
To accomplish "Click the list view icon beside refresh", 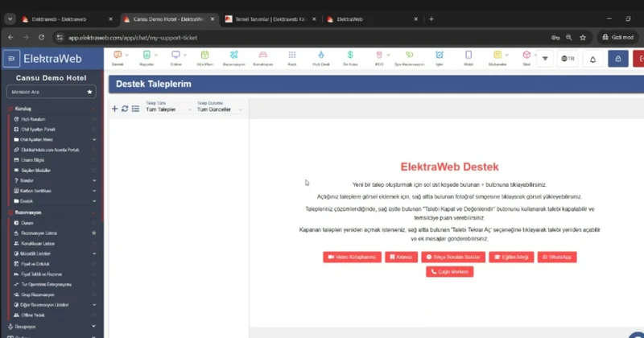I will 135,109.
